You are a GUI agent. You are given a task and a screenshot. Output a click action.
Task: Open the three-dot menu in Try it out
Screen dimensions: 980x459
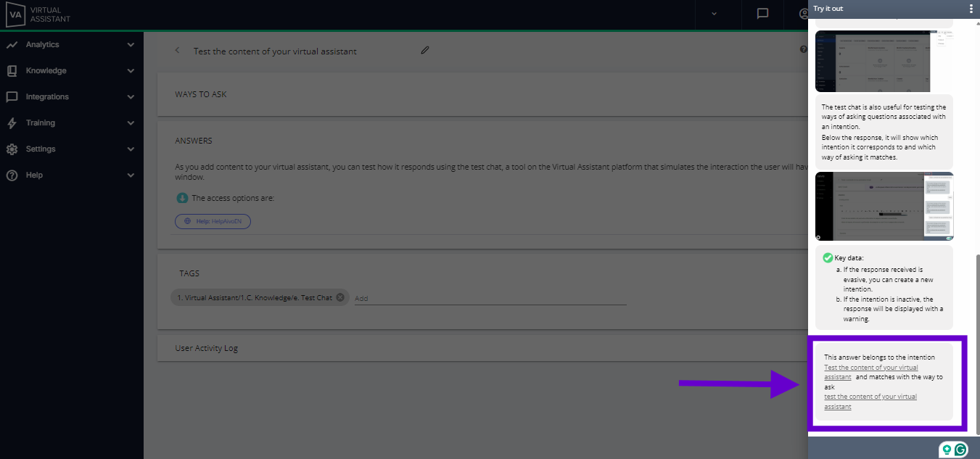coord(971,9)
